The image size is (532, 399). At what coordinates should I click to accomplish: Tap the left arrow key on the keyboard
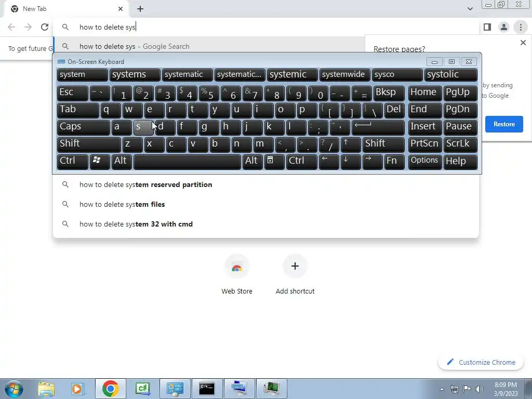tap(329, 162)
